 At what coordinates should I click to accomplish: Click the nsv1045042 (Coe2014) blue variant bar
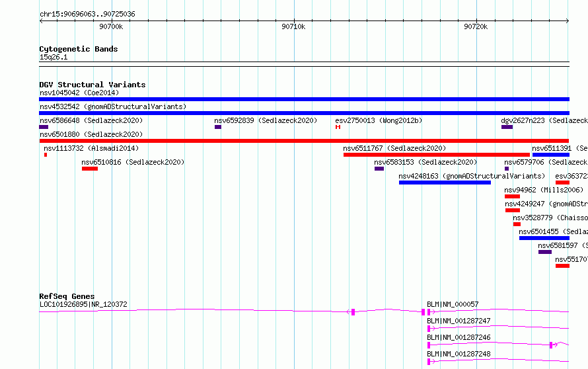[x=304, y=99]
